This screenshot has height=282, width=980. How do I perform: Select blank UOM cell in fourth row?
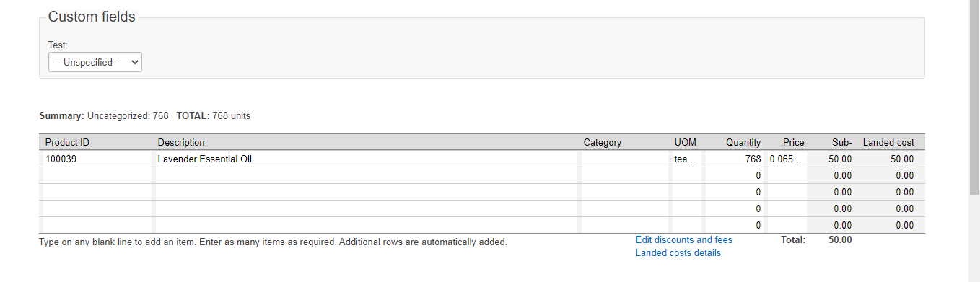(x=686, y=208)
